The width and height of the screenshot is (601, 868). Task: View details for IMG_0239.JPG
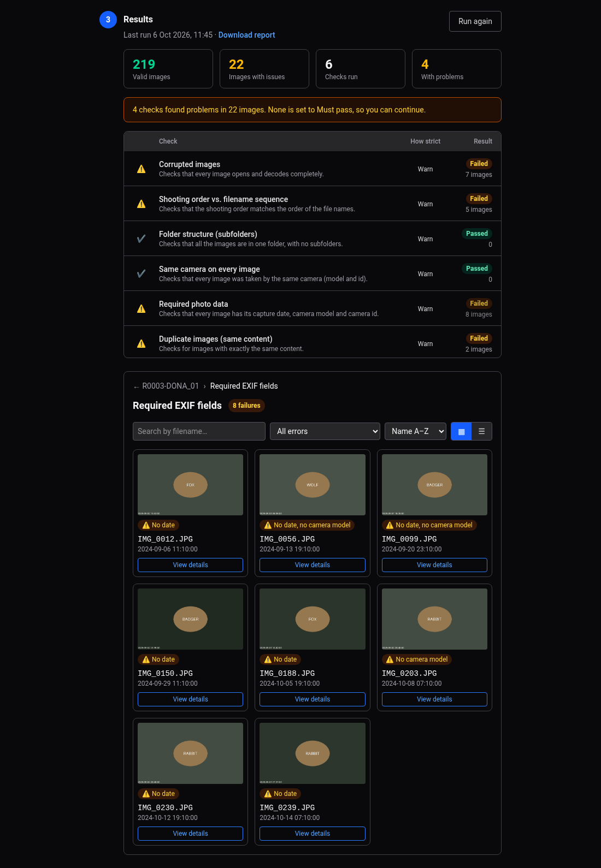[313, 834]
